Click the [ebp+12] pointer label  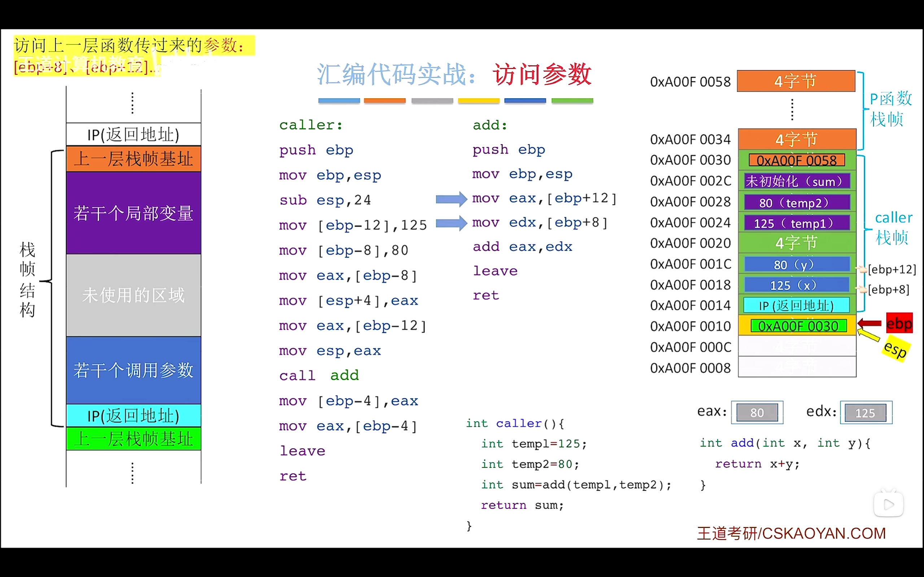point(891,269)
